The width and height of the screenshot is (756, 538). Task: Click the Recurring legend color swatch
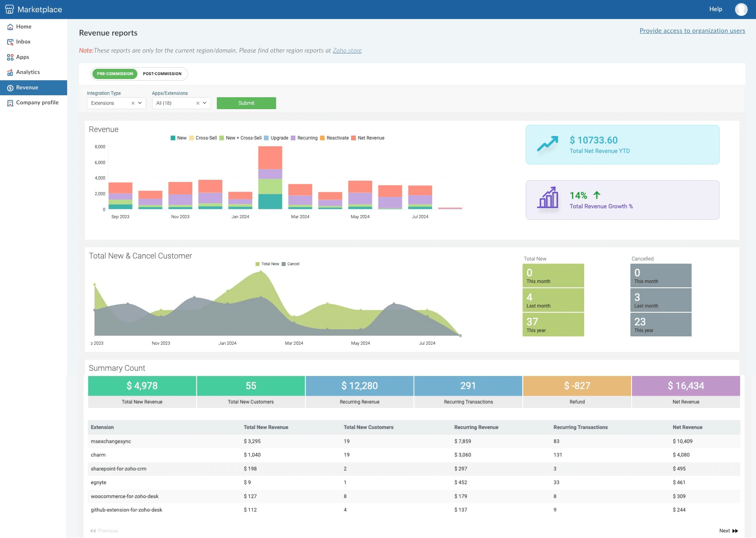(293, 138)
